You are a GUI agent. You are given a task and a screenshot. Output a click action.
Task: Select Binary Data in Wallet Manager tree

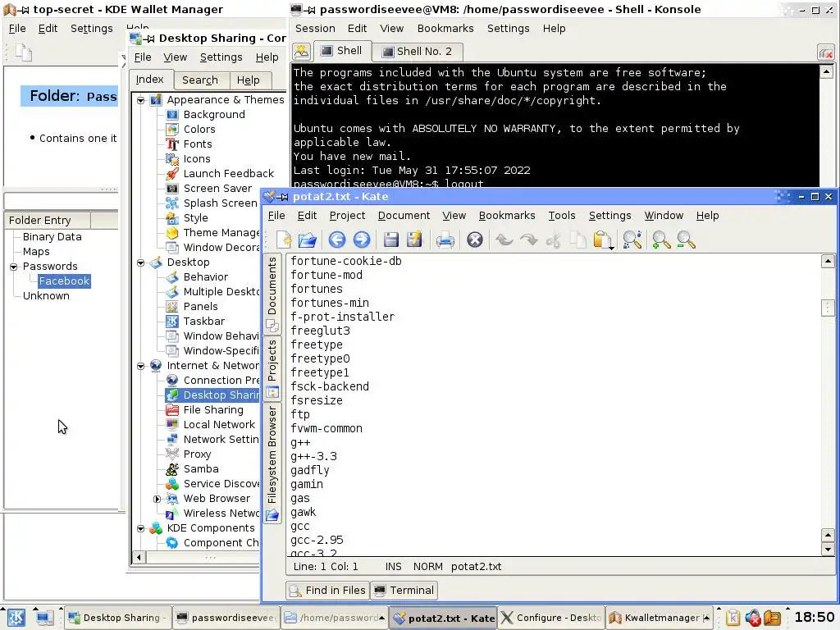click(x=52, y=237)
